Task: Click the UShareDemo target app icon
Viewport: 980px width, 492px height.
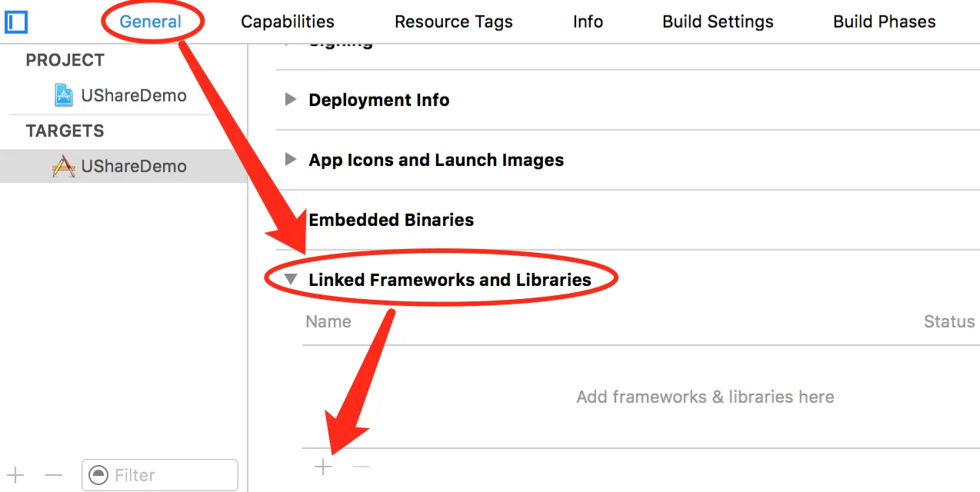Action: (64, 166)
